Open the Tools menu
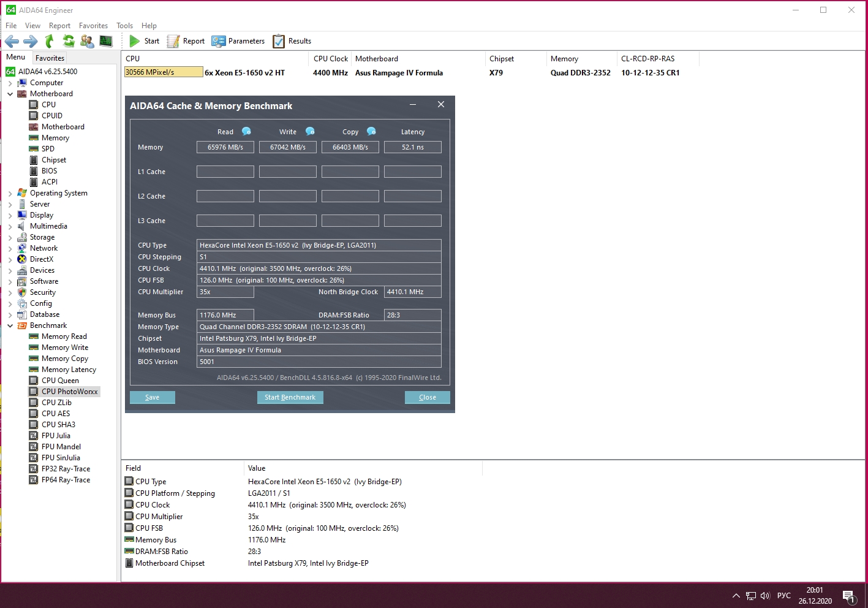Image resolution: width=868 pixels, height=608 pixels. pos(124,26)
